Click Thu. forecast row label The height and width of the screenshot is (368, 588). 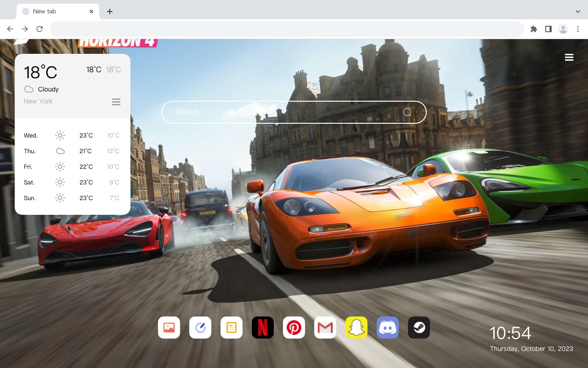coord(30,151)
